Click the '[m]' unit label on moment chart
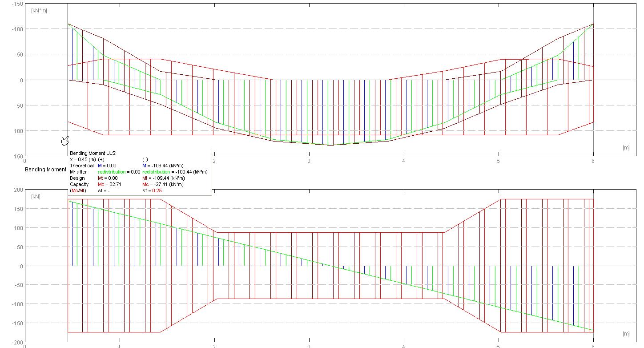 [x=626, y=148]
